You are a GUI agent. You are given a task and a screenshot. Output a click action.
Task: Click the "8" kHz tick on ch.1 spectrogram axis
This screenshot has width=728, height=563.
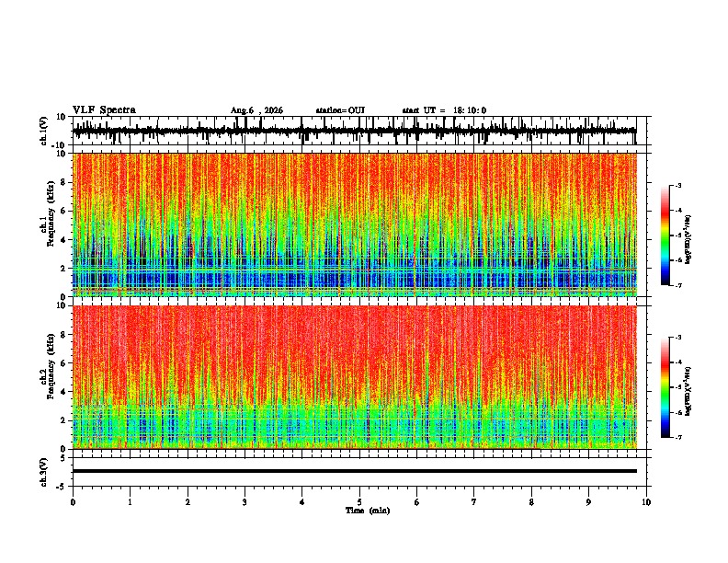pos(64,182)
